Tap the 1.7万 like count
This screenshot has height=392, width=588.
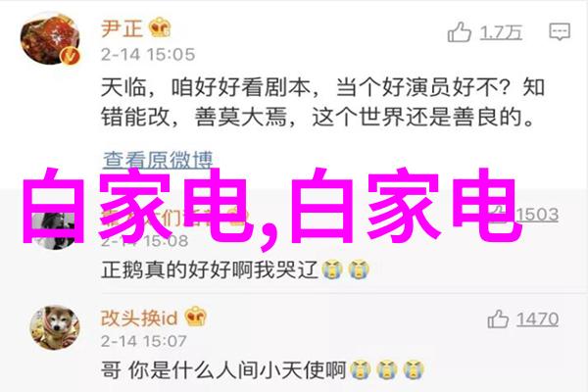coord(501,32)
